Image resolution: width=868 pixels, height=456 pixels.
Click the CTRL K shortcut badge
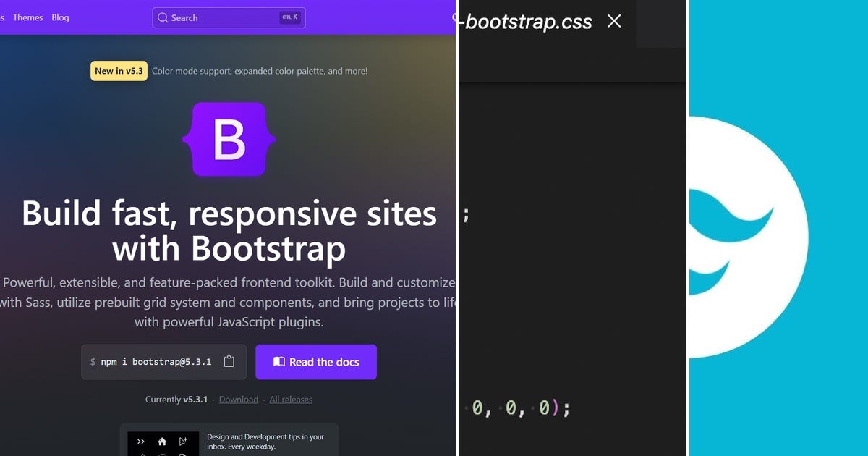coord(289,16)
